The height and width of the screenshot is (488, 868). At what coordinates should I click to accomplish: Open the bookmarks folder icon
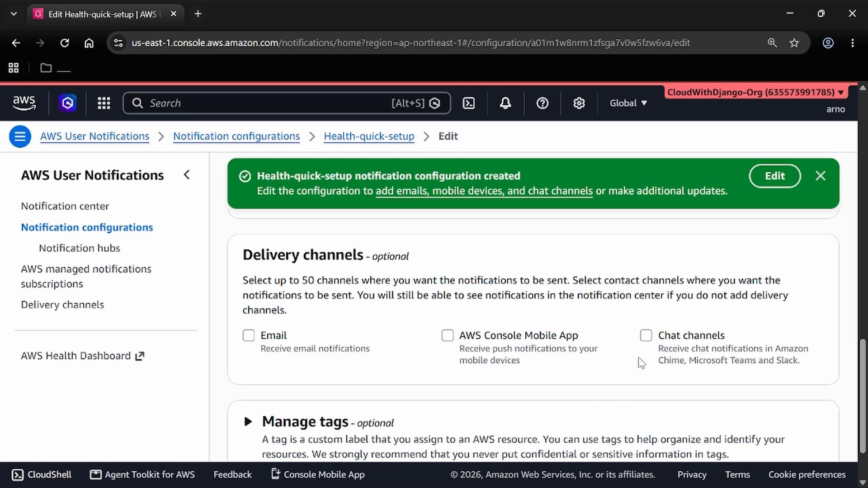[x=46, y=68]
